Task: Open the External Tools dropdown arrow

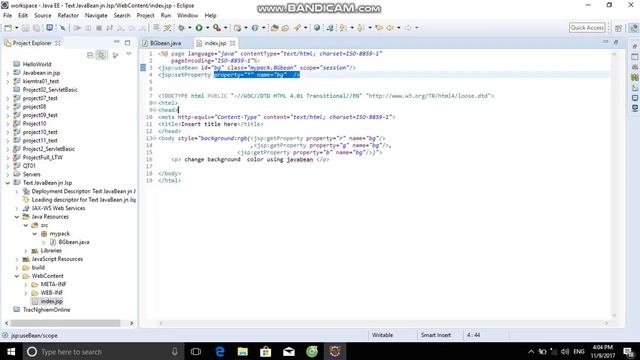Action: point(225,28)
